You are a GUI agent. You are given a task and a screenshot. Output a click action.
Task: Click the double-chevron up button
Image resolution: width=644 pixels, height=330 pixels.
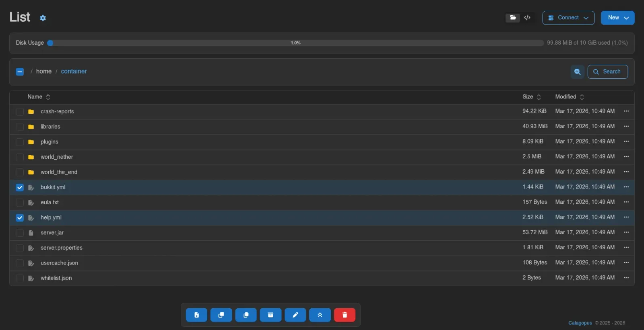[320, 315]
